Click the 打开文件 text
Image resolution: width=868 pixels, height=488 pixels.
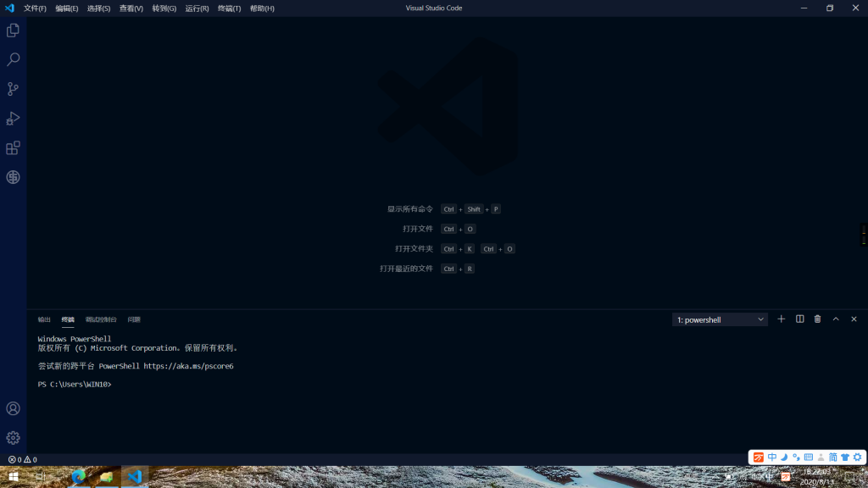[x=417, y=229]
